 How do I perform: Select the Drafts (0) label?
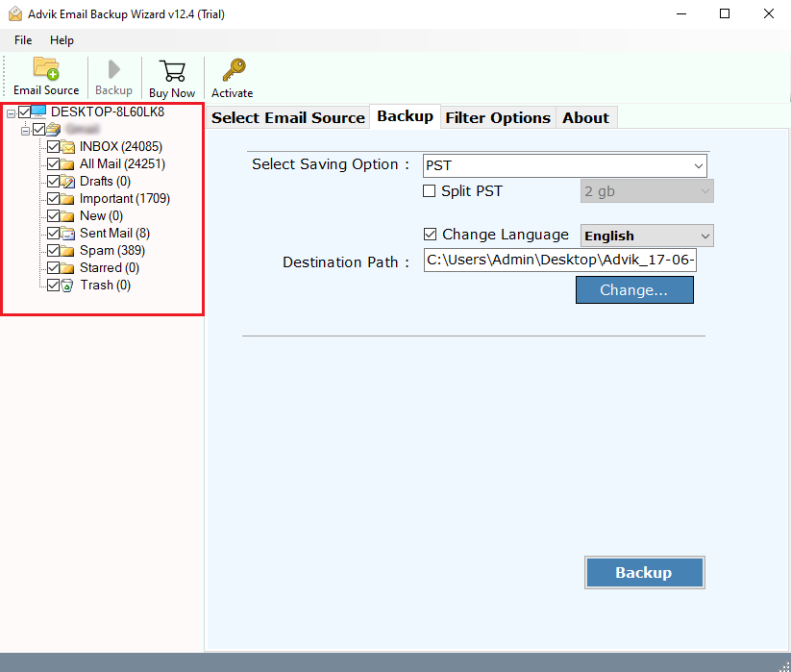tap(105, 181)
